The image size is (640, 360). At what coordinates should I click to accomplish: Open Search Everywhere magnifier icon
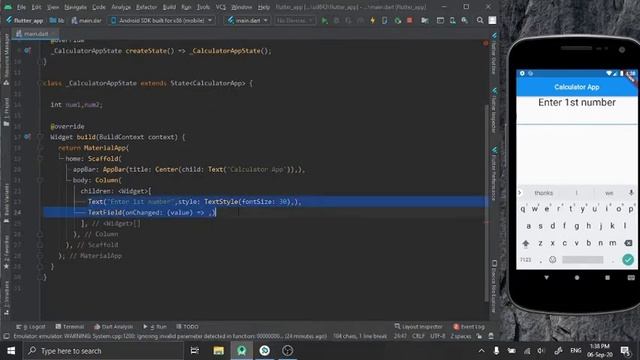pyautogui.click(x=480, y=20)
